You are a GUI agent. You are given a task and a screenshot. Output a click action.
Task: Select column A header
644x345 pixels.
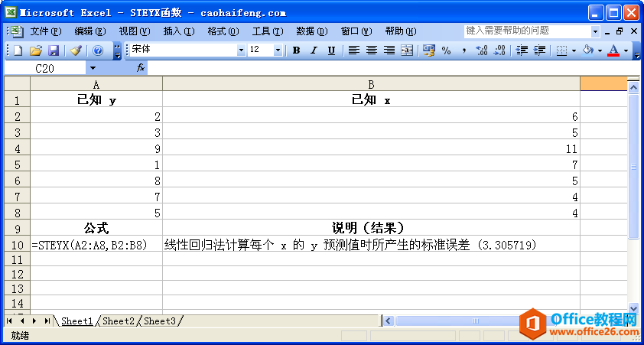[x=96, y=84]
